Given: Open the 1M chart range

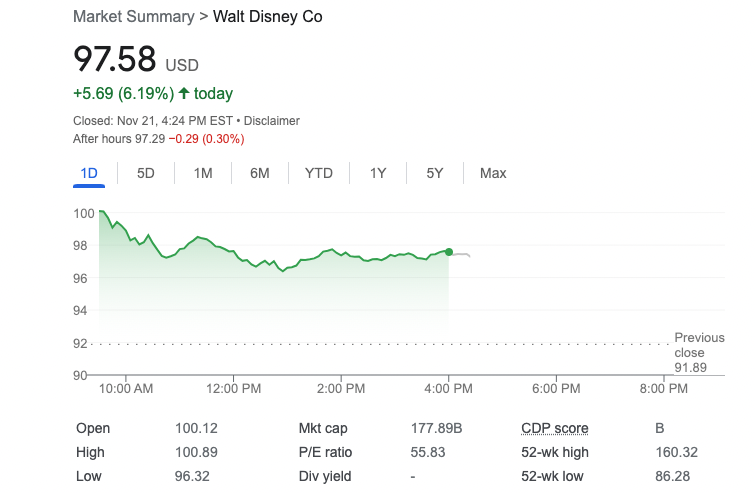Looking at the screenshot, I should click(203, 173).
